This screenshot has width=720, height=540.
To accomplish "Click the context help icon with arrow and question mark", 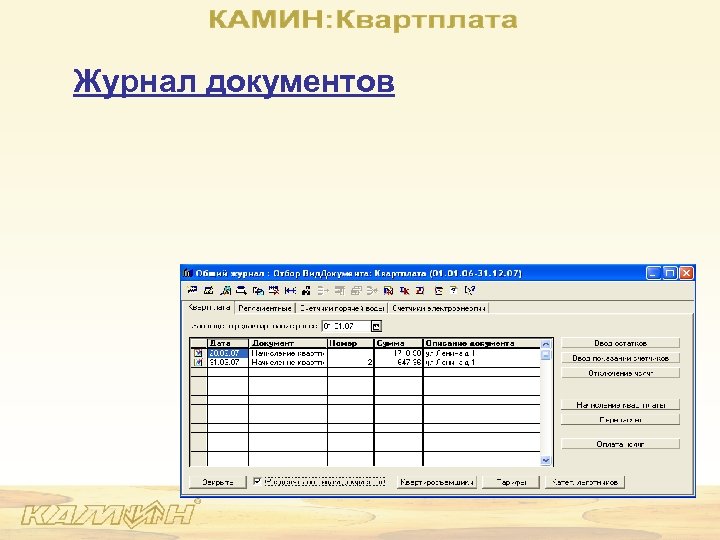I will tap(470, 290).
